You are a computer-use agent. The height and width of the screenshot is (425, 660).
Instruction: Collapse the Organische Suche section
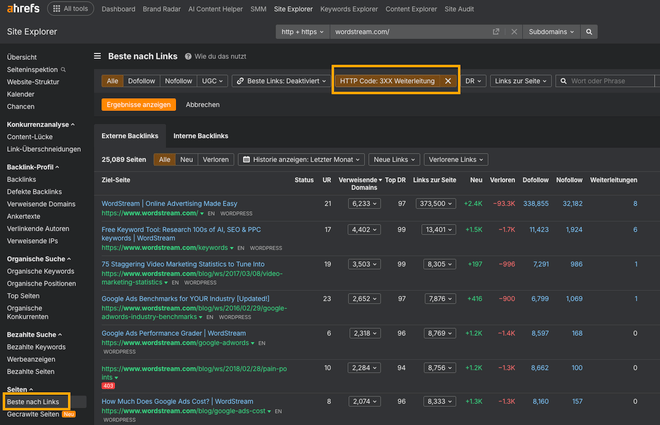tap(39, 259)
